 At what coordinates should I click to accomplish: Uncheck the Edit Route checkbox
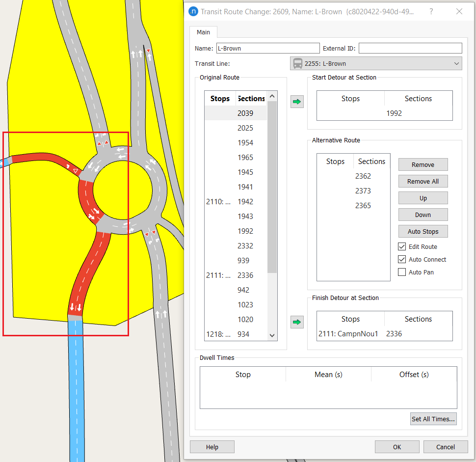402,246
